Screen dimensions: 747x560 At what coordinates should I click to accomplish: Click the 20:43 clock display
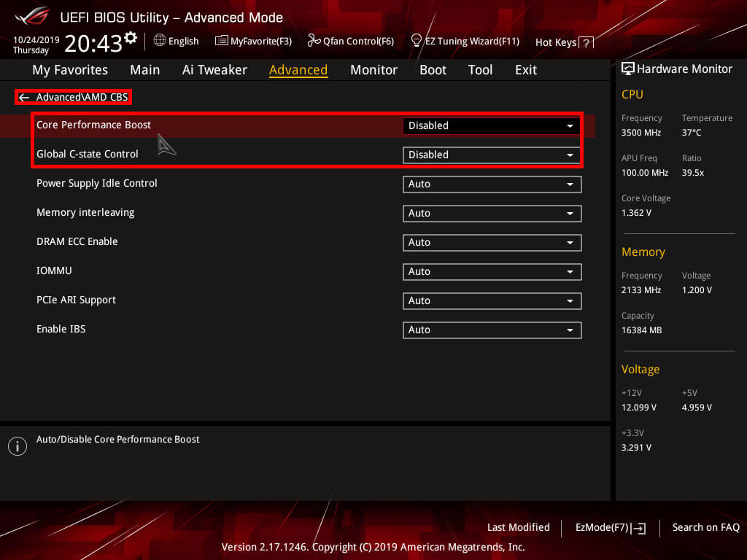93,43
